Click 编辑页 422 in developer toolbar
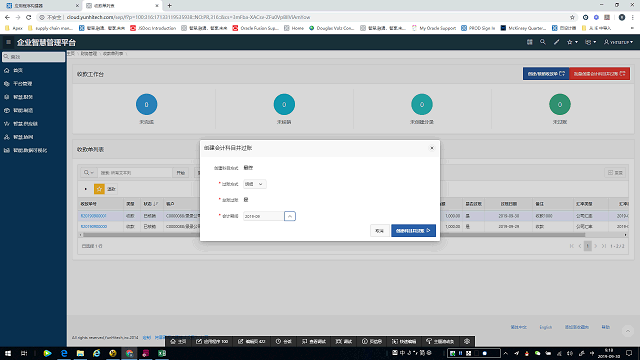 [x=252, y=341]
